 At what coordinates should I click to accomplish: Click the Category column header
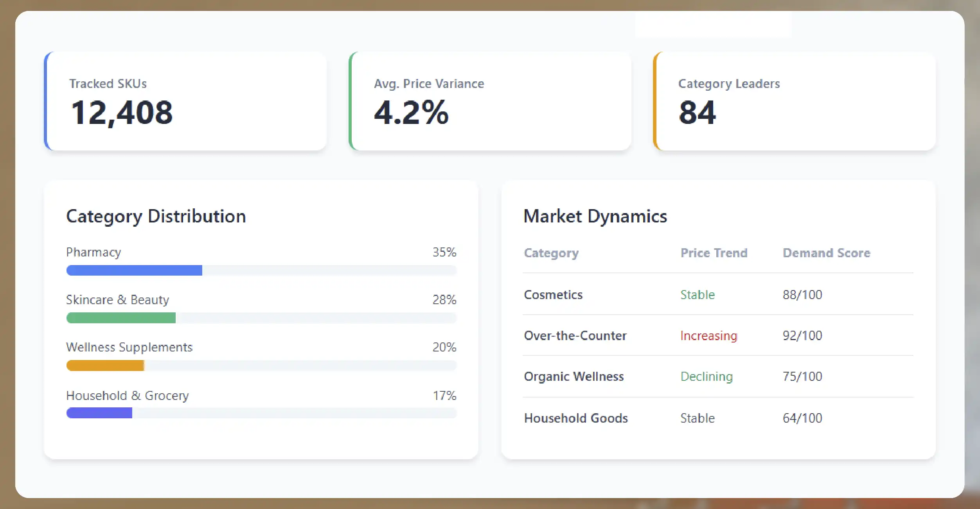click(551, 253)
